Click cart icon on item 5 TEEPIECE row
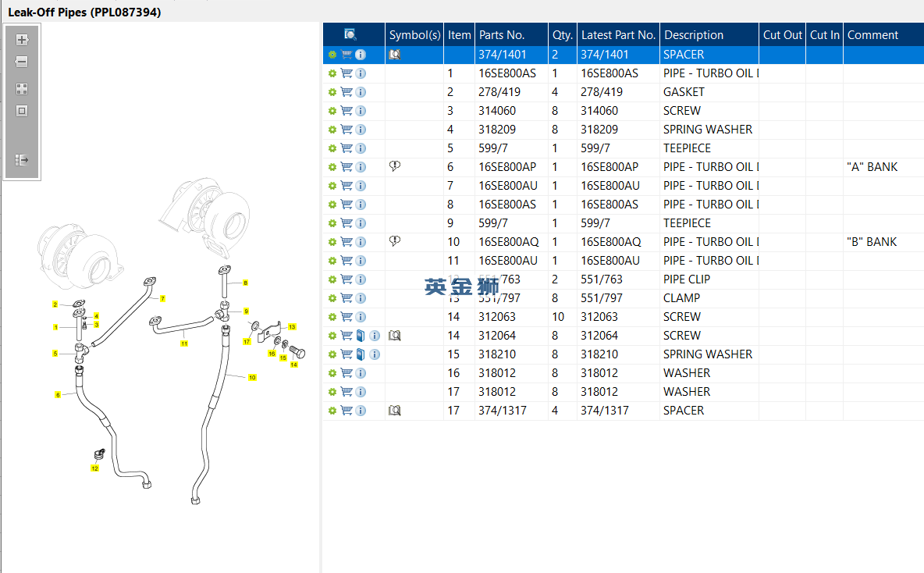The height and width of the screenshot is (573, 924). click(x=346, y=148)
